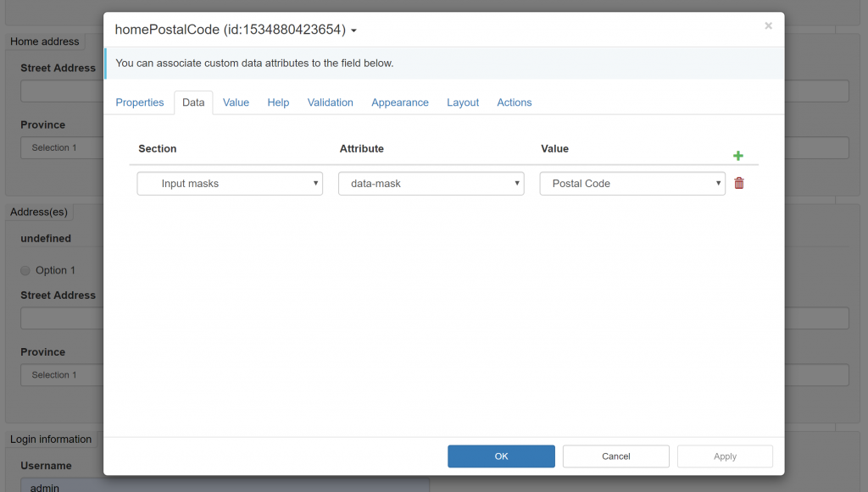Delete the data-mask attribute row
Viewport: 868px width, 492px height.
[x=738, y=182]
